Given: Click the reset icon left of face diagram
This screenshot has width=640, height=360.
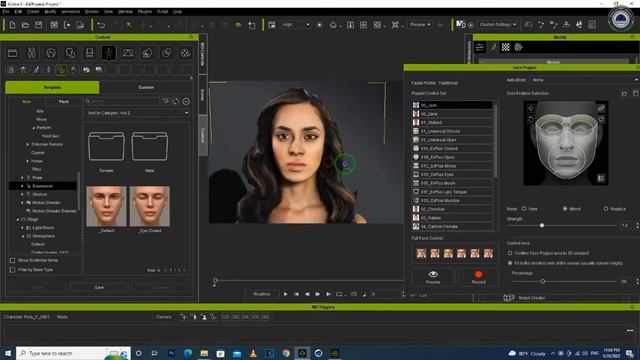Looking at the screenshot, I should [531, 119].
